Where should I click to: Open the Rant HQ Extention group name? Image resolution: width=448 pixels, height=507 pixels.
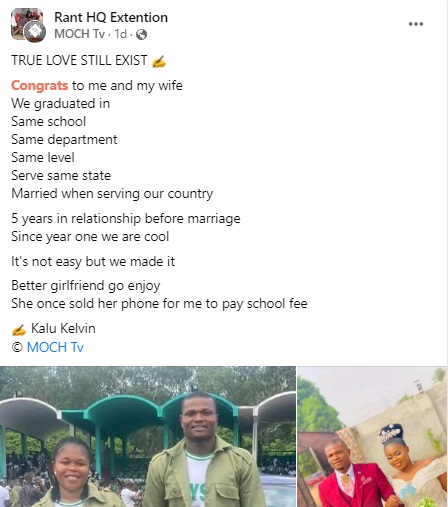111,17
